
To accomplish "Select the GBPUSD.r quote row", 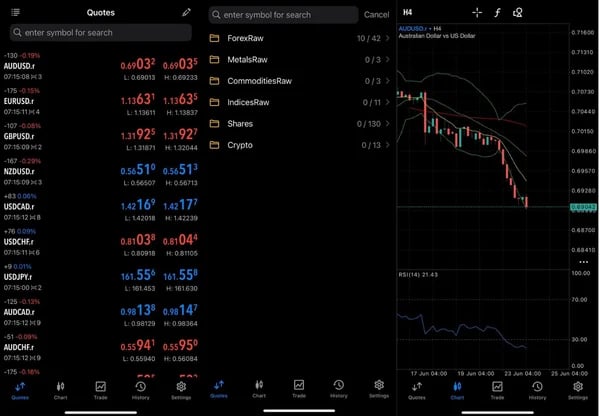I will click(x=101, y=137).
